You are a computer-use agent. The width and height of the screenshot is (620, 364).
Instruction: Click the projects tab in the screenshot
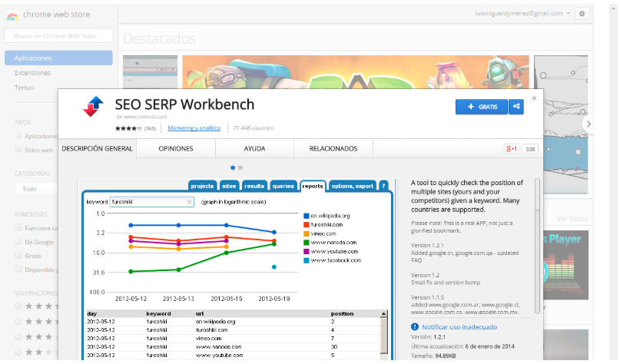click(x=202, y=186)
